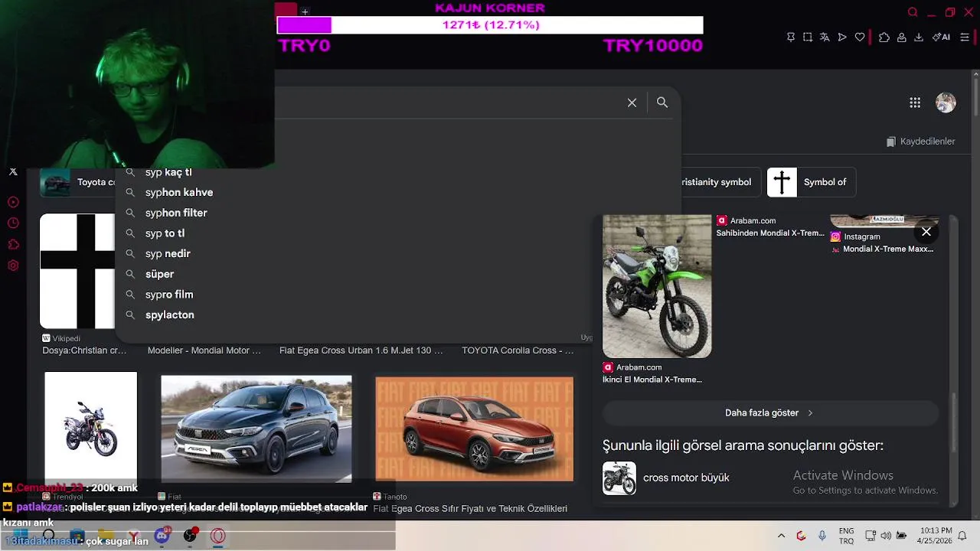
Task: Open Discord from the taskbar
Action: (x=162, y=536)
